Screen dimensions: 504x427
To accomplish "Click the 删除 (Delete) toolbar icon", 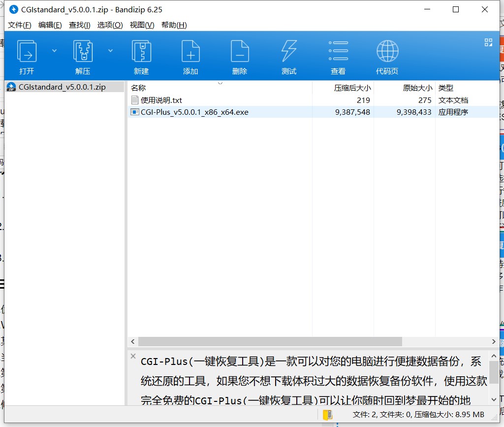I will [240, 51].
